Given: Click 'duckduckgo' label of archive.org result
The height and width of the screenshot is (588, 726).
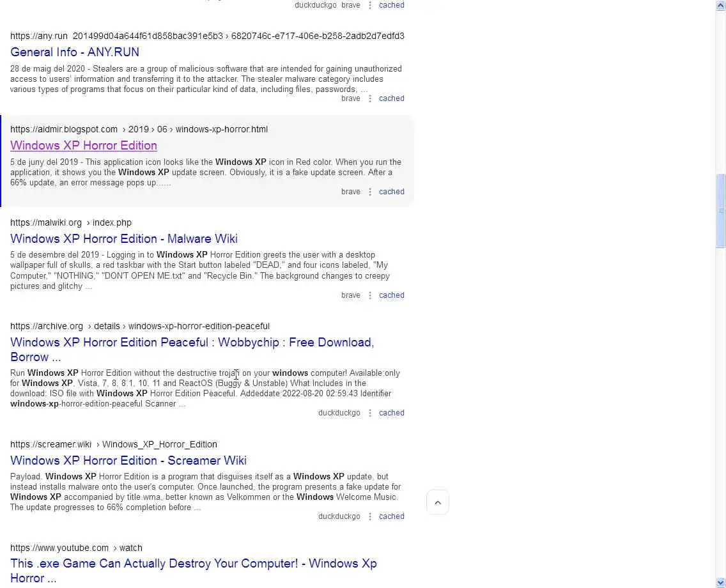Looking at the screenshot, I should [x=339, y=412].
